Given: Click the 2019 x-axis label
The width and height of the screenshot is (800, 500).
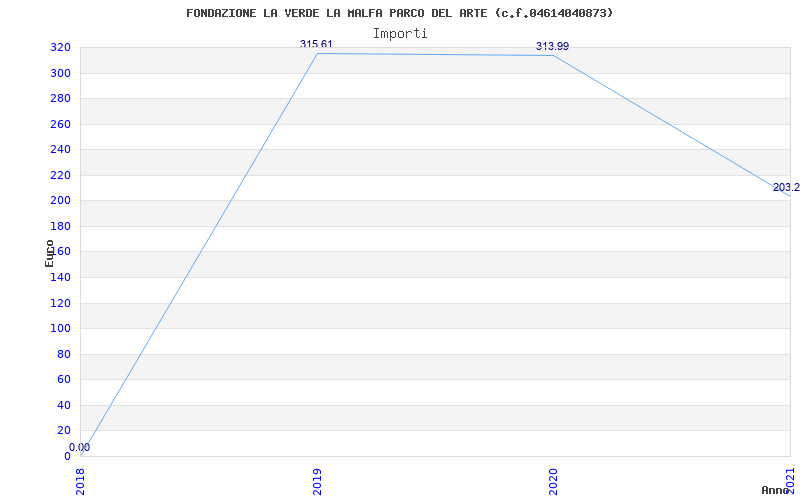Looking at the screenshot, I should [317, 481].
